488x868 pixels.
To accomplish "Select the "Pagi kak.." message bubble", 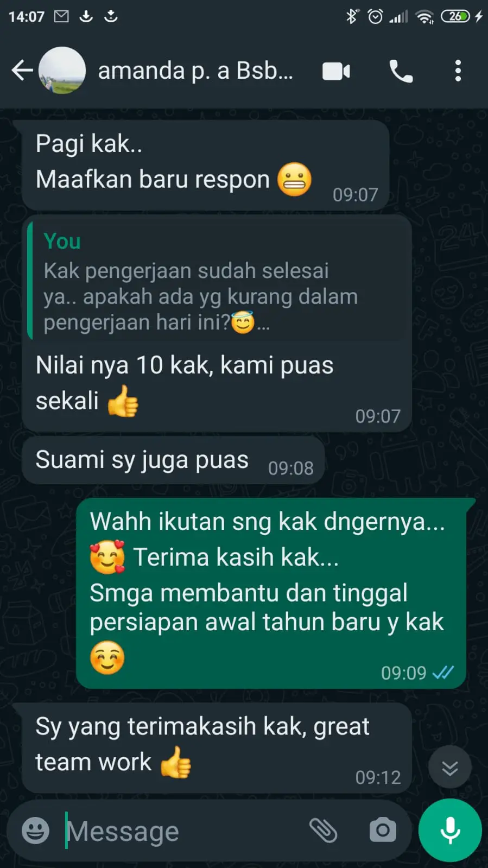I will coord(206,166).
